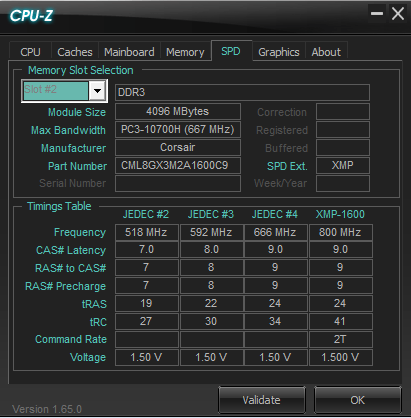Click tRC value 27

pyautogui.click(x=146, y=321)
